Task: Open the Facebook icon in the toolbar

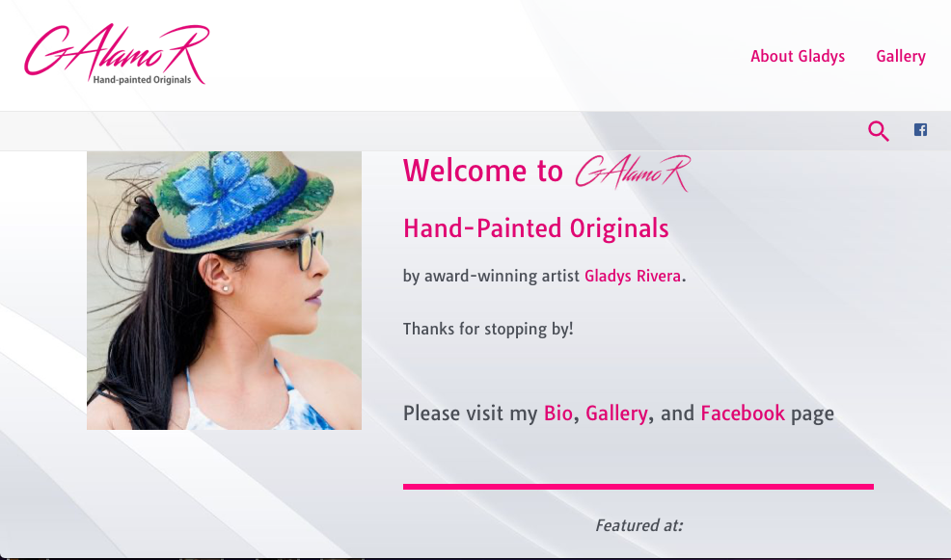Action: (x=920, y=130)
